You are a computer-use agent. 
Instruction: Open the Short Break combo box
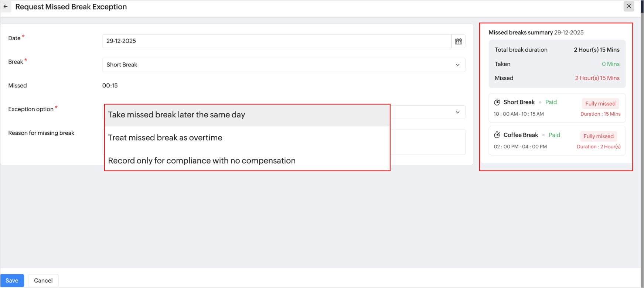click(277, 65)
